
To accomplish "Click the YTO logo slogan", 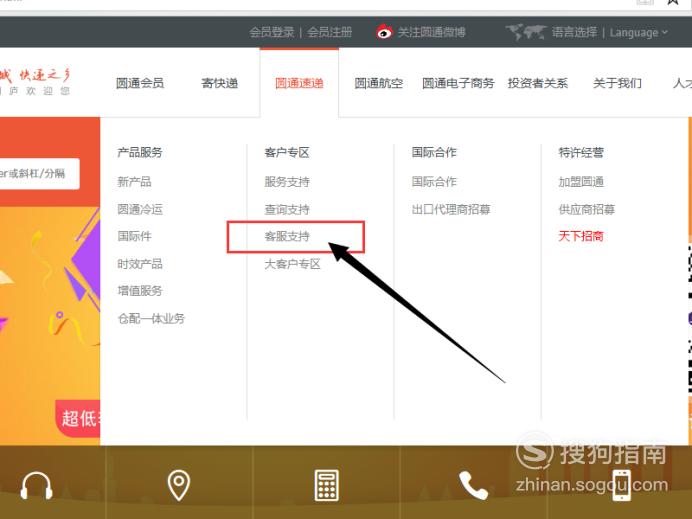I will pyautogui.click(x=35, y=83).
